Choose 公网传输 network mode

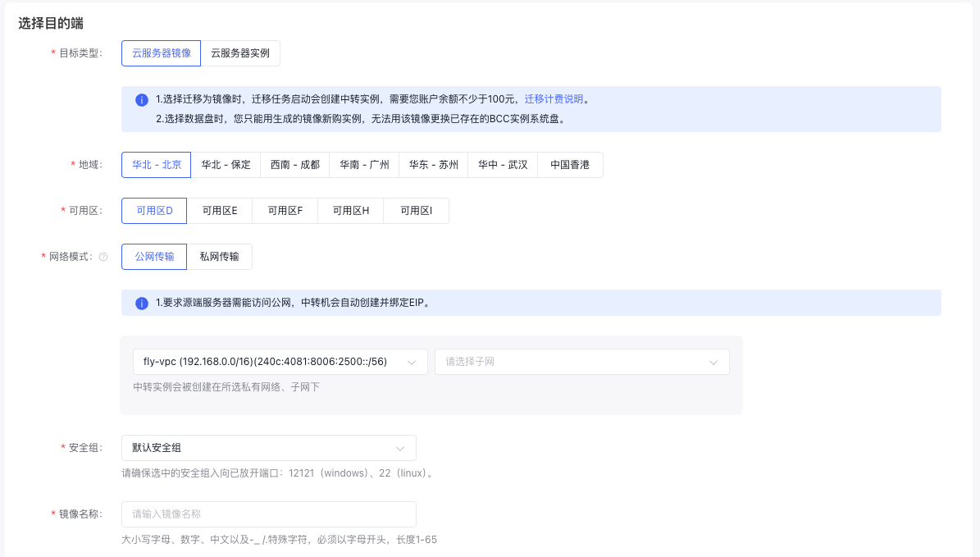pyautogui.click(x=154, y=257)
